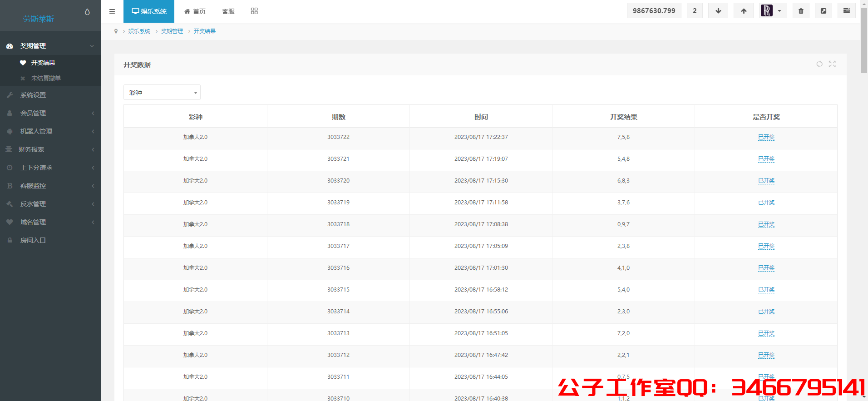Expand the 机器人管理 submenu arrow
Image resolution: width=868 pixels, height=401 pixels.
tap(93, 131)
